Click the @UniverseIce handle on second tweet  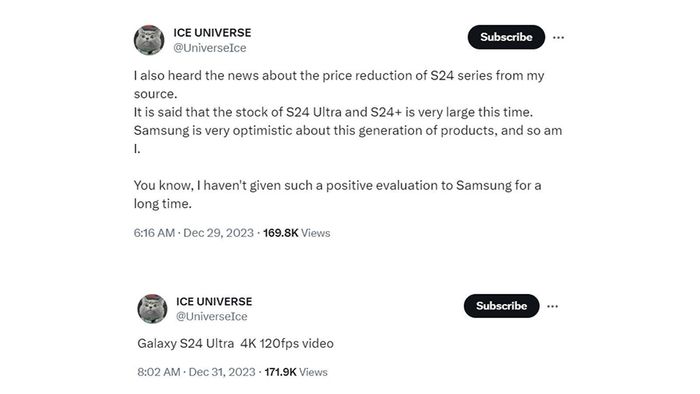click(212, 316)
